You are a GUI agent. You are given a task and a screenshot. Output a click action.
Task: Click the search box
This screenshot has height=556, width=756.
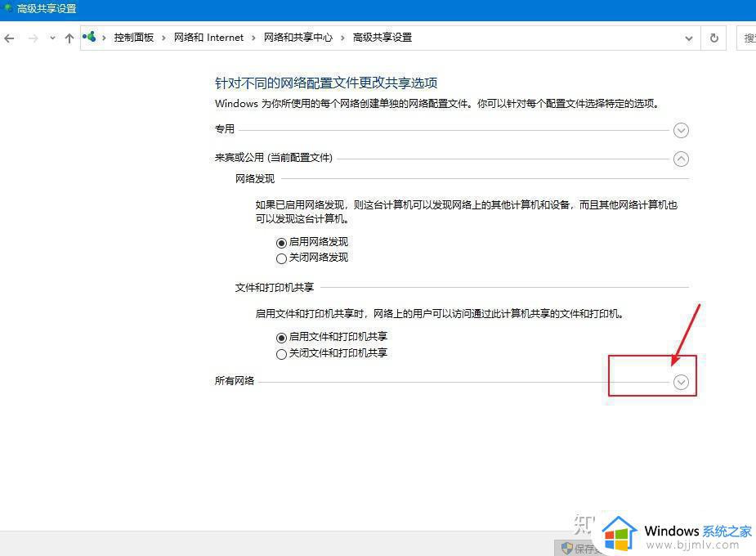[746, 38]
